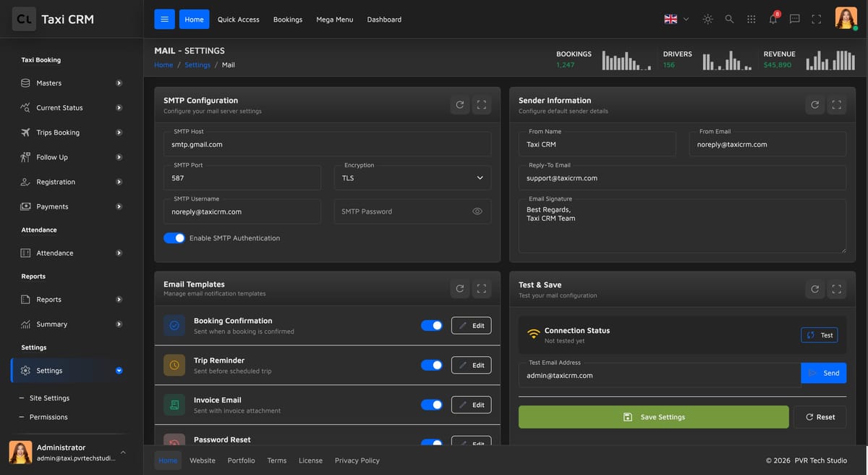Screen dimensions: 868x475
Task: Toggle Booking Confirmation template switch
Action: (x=432, y=326)
